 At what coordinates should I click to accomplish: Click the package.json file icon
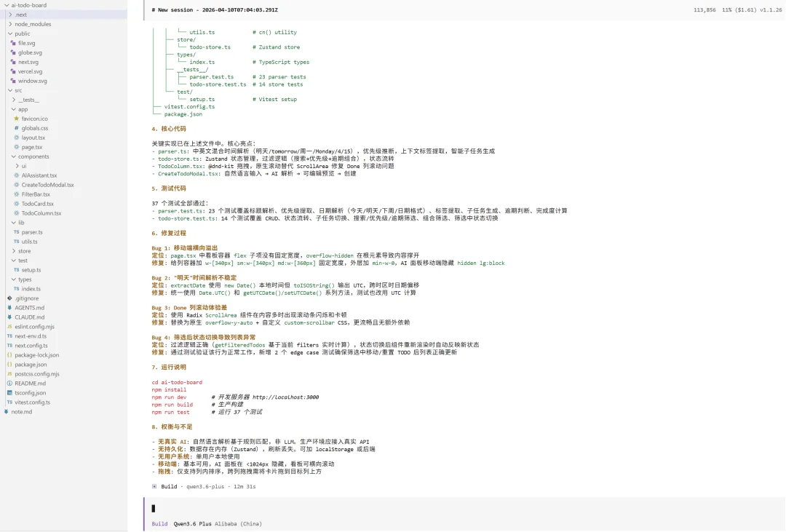point(9,365)
